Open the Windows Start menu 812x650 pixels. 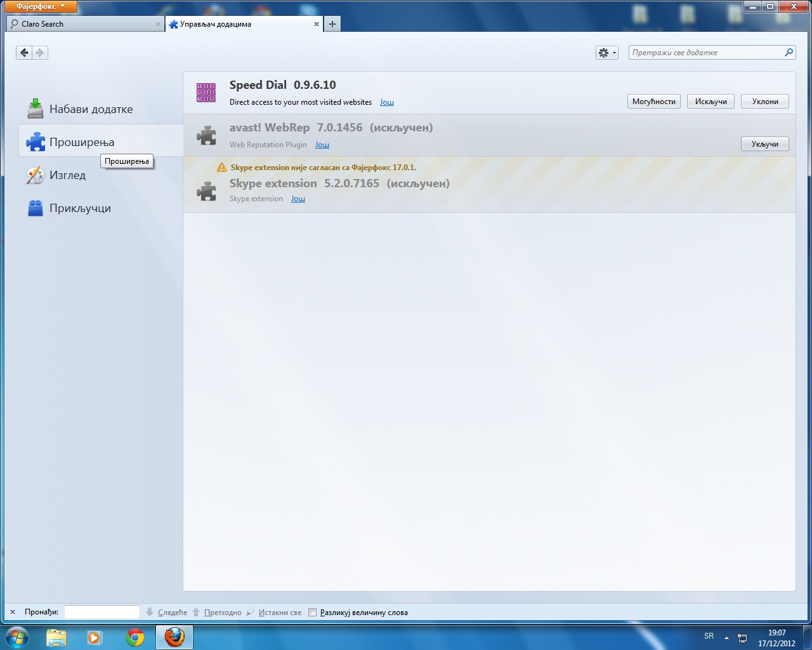pyautogui.click(x=17, y=637)
